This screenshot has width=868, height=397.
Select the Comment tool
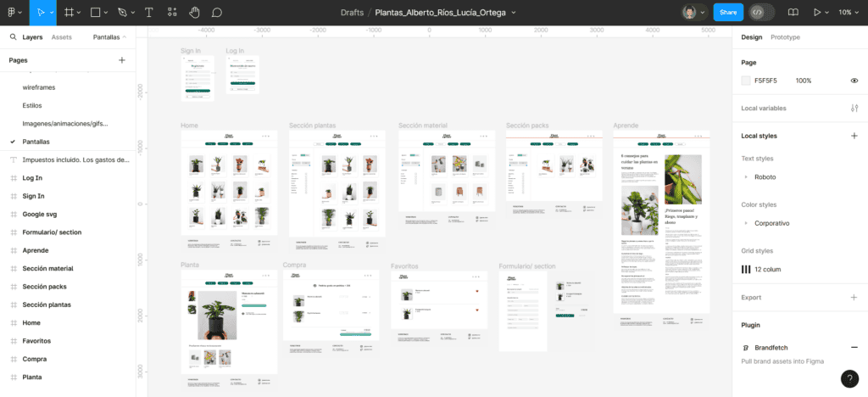point(217,12)
